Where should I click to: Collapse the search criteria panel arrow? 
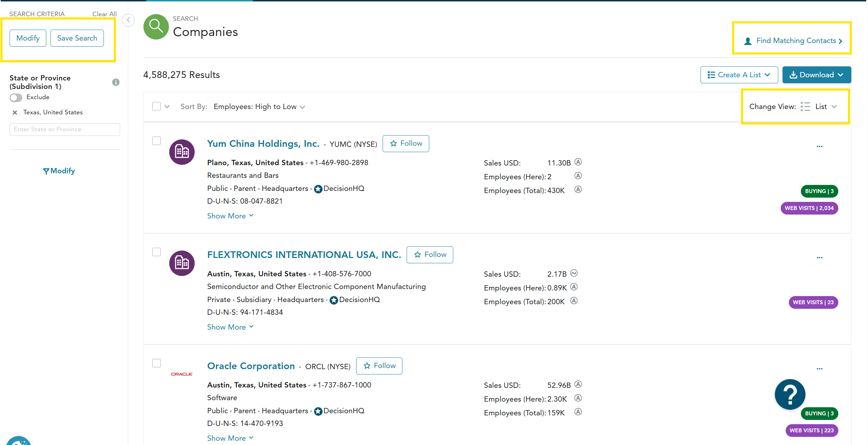(x=128, y=20)
